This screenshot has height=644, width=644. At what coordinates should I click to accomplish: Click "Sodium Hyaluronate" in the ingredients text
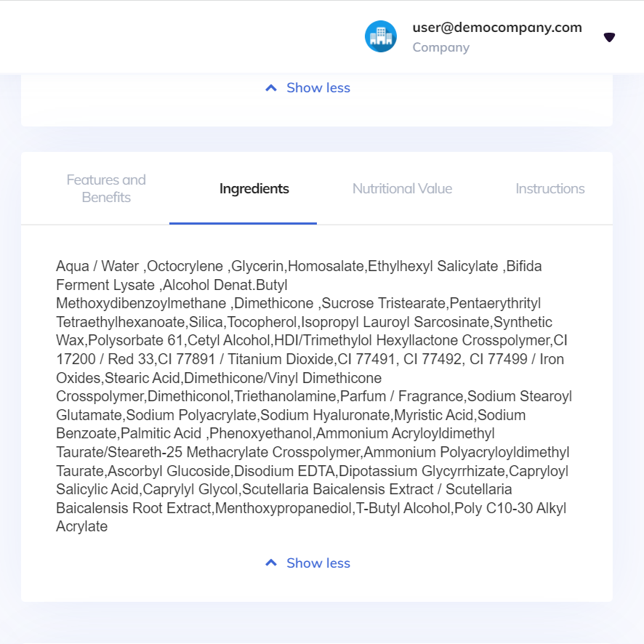click(326, 415)
